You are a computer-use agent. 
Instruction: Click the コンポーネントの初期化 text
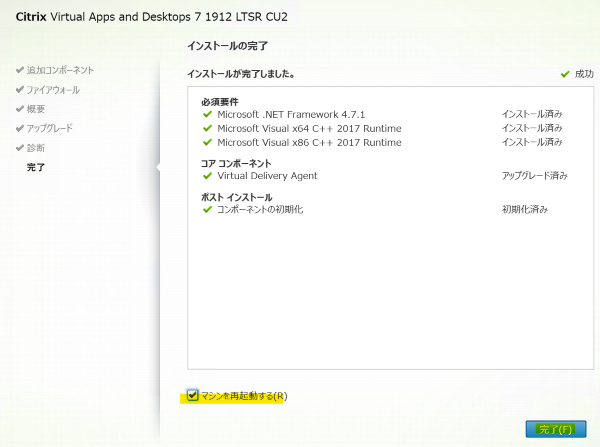click(x=260, y=209)
